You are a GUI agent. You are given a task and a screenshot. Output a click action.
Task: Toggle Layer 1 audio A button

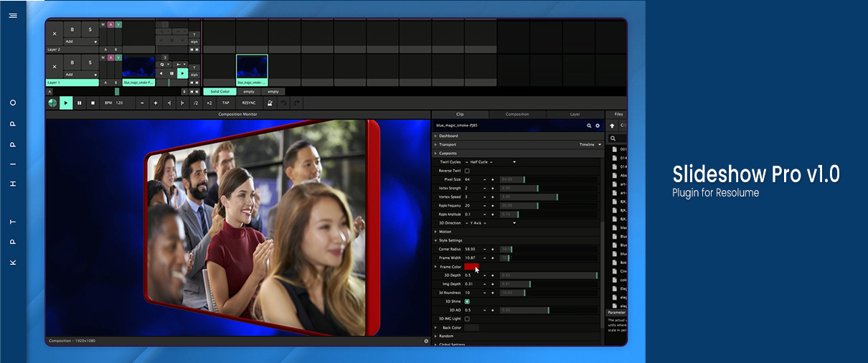pyautogui.click(x=110, y=57)
